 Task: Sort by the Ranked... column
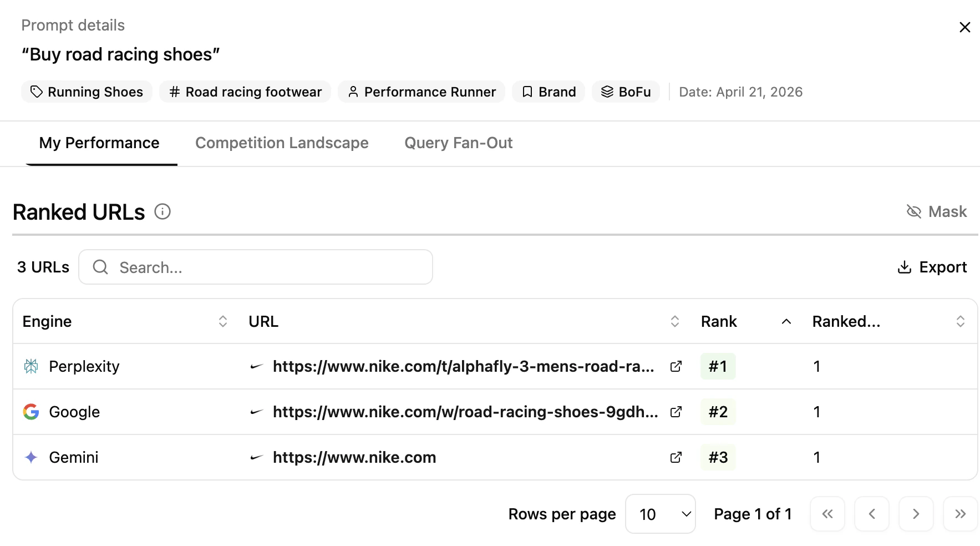click(961, 321)
